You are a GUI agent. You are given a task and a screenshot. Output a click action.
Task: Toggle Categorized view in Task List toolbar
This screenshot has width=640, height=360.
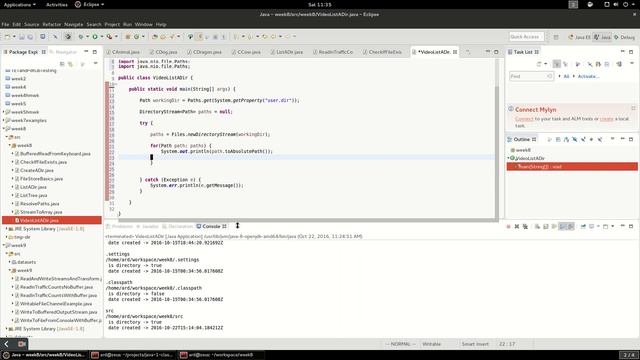557,64
